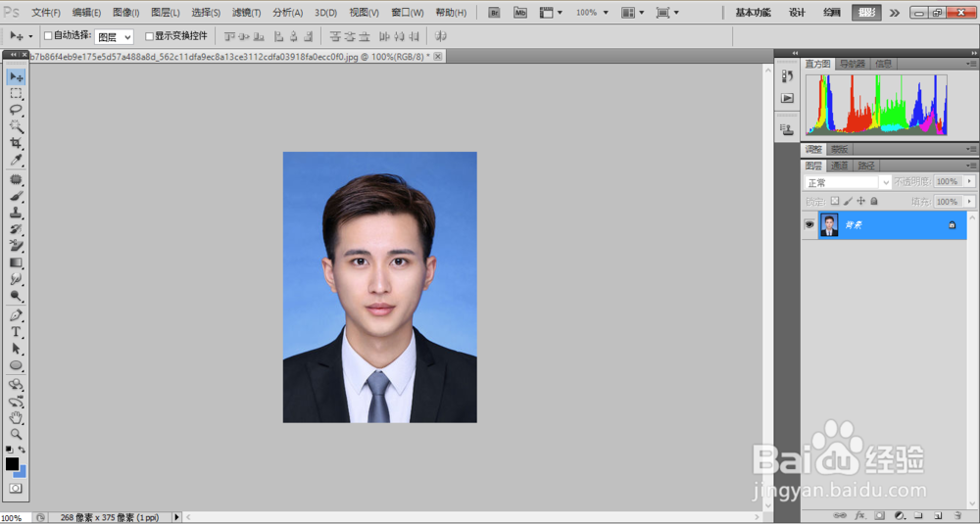Select the 3D Object Rotate tool
Screen dimensions: 980x524
click(16, 385)
